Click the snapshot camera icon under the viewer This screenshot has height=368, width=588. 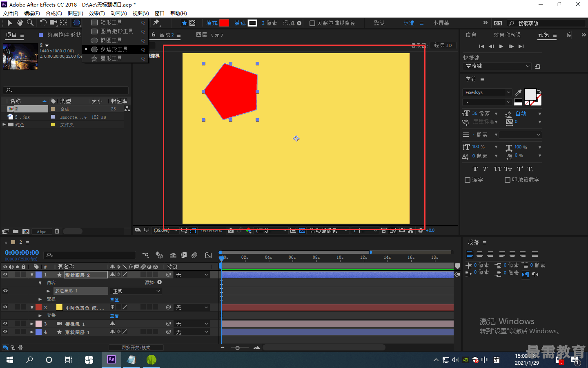point(231,231)
